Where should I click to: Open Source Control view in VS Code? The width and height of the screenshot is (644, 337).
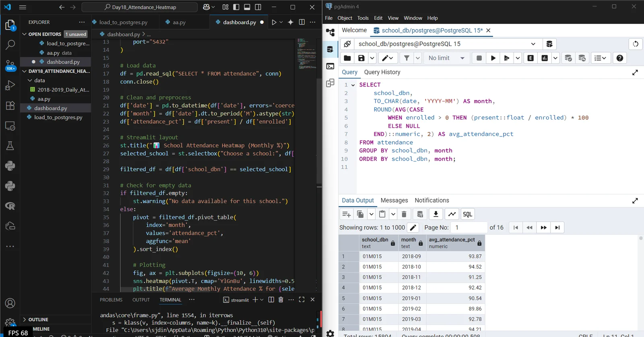[x=10, y=65]
